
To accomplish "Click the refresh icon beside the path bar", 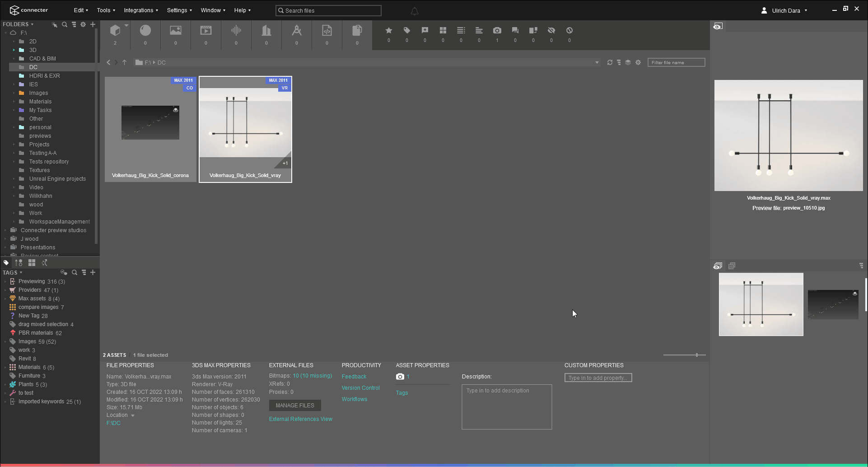I will click(x=610, y=62).
